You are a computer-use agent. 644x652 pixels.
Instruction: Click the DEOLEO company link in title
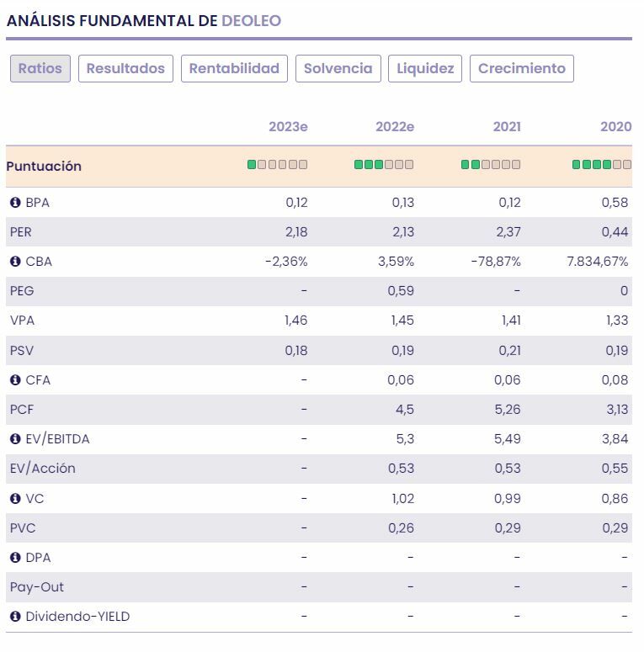pos(251,21)
